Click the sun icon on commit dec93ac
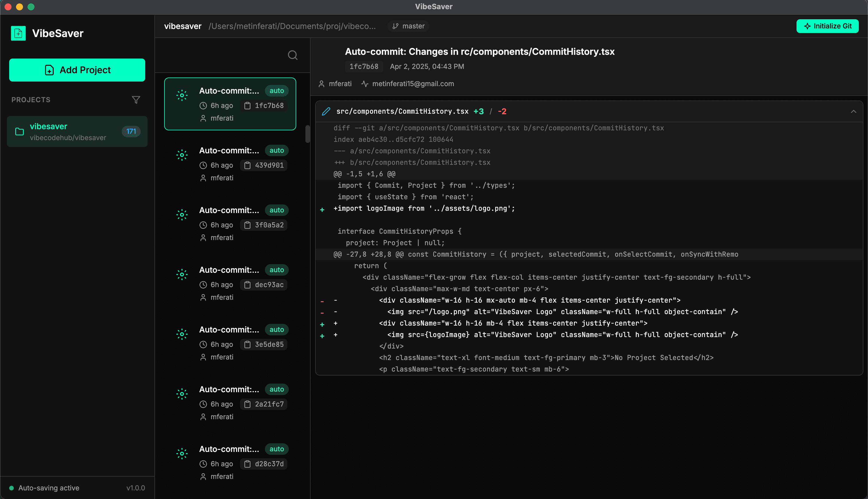 coord(182,274)
